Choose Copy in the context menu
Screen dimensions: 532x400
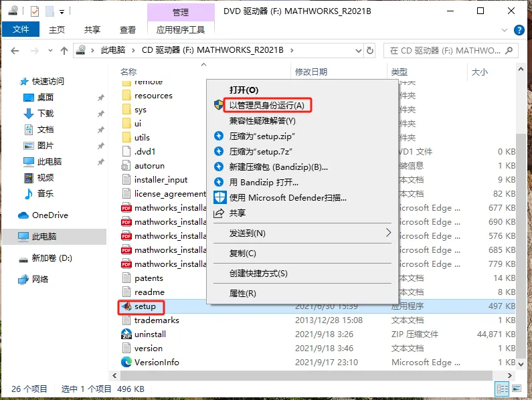pyautogui.click(x=243, y=253)
